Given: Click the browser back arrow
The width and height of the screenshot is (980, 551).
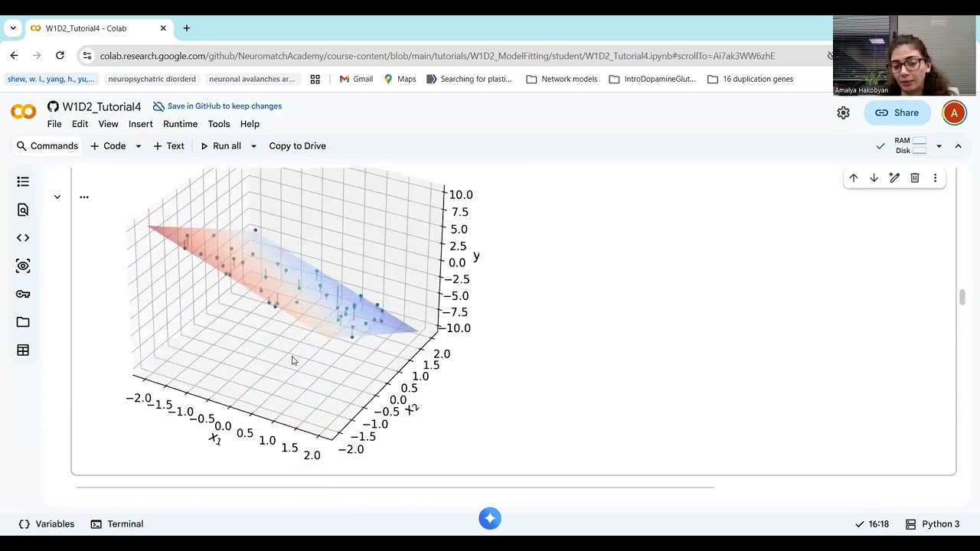Looking at the screenshot, I should [14, 55].
